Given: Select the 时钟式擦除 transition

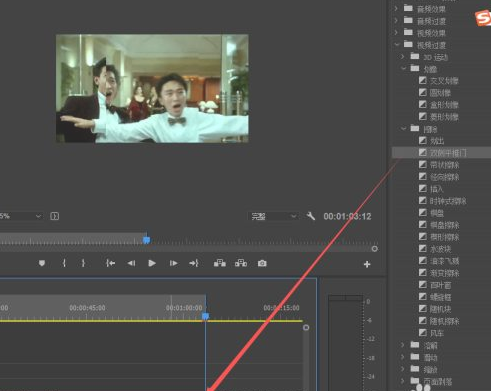Looking at the screenshot, I should pyautogui.click(x=448, y=201).
